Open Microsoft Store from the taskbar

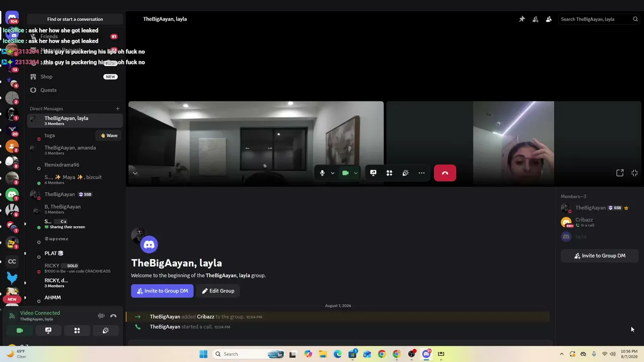point(352,354)
